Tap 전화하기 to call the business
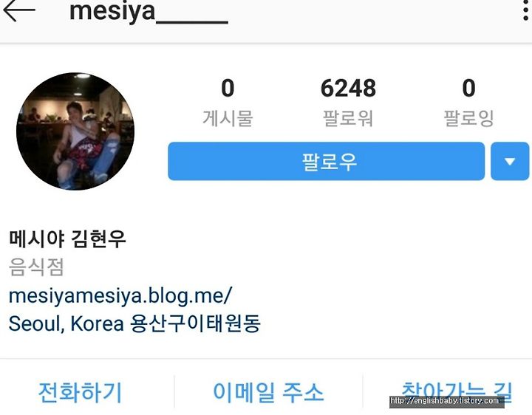The height and width of the screenshot is (415, 532). [x=80, y=393]
